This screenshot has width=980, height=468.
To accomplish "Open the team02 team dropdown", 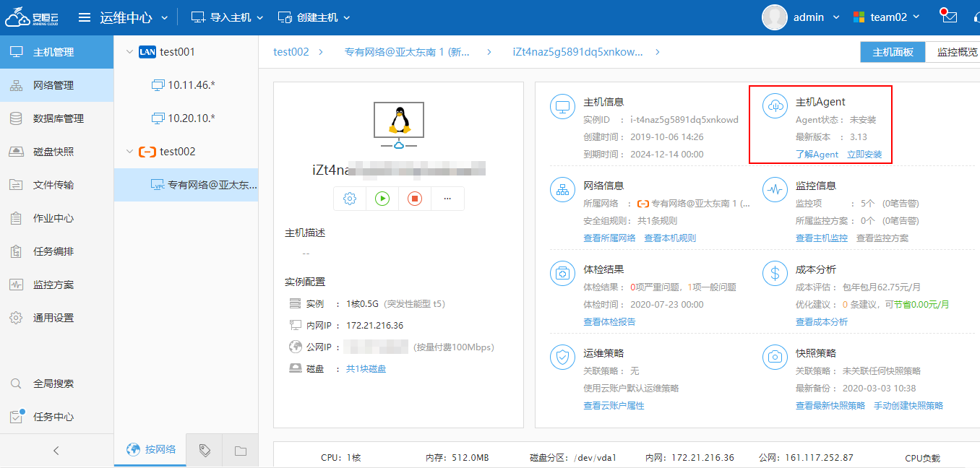I will click(x=887, y=17).
